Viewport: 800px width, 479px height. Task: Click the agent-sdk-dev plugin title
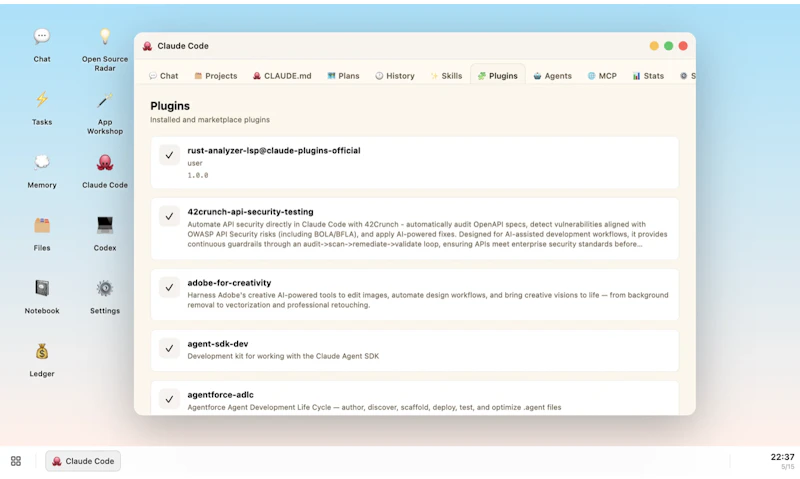(218, 344)
